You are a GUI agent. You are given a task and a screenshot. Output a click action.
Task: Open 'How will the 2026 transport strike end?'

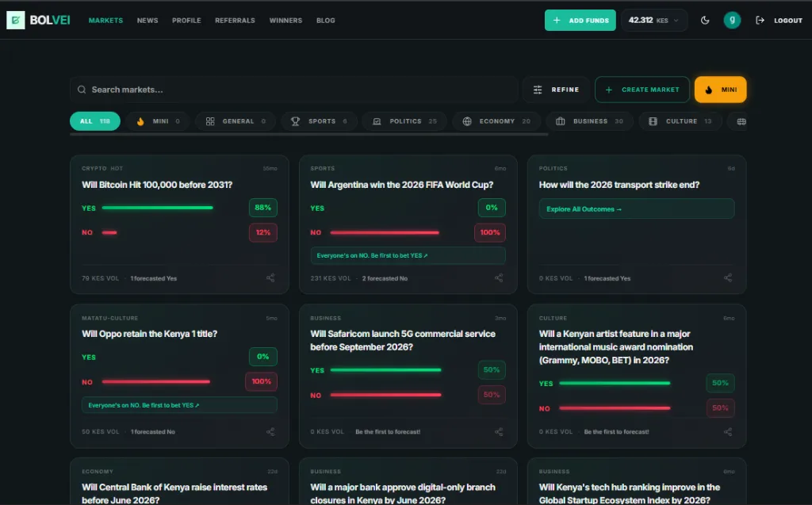pyautogui.click(x=619, y=185)
